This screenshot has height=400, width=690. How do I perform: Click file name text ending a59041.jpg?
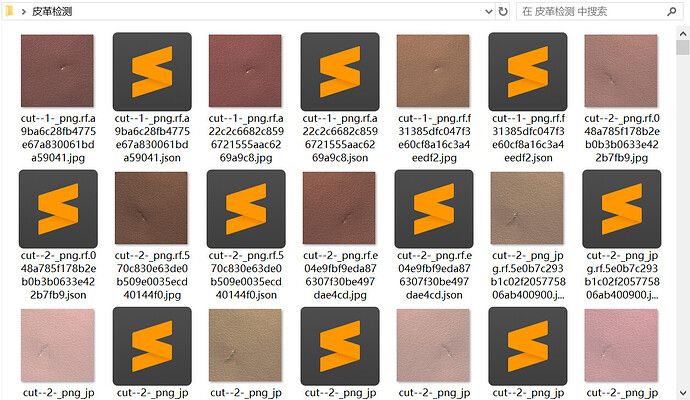pyautogui.click(x=58, y=138)
